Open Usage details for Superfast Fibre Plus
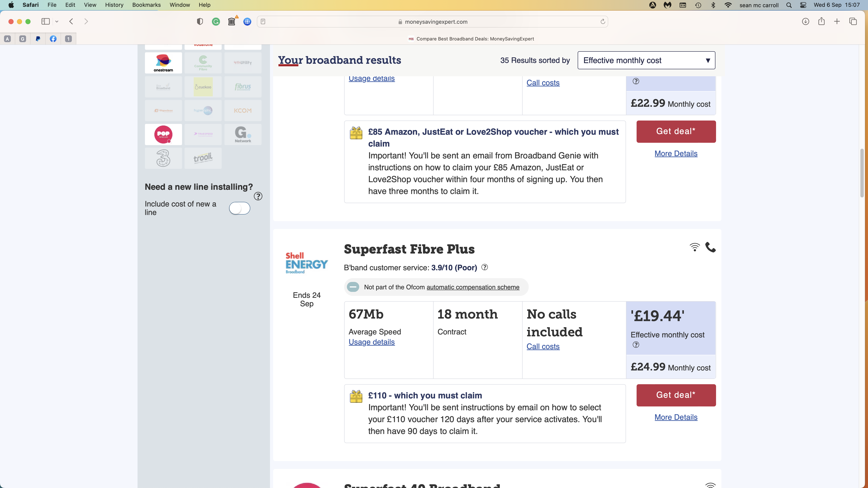Viewport: 868px width, 488px height. (x=372, y=342)
